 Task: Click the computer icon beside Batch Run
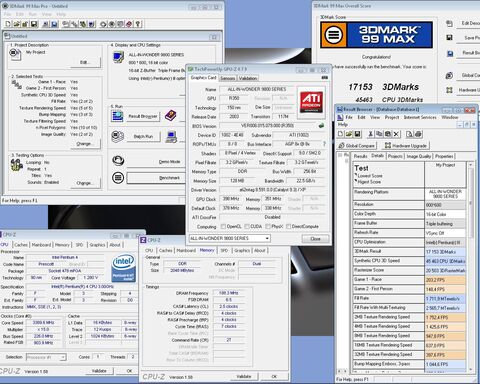click(x=171, y=136)
